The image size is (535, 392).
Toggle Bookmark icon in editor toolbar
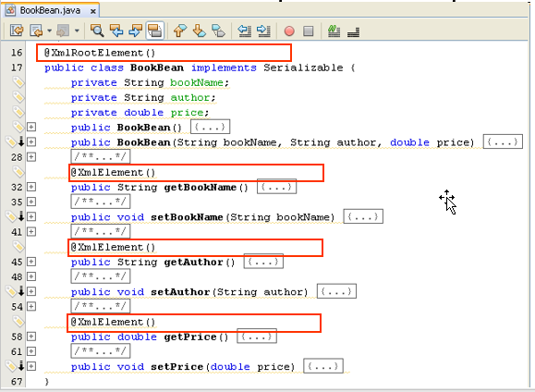pos(218,31)
